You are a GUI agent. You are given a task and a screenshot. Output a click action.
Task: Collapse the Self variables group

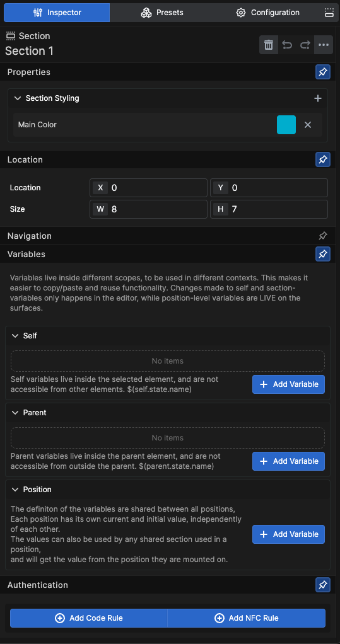(x=15, y=336)
